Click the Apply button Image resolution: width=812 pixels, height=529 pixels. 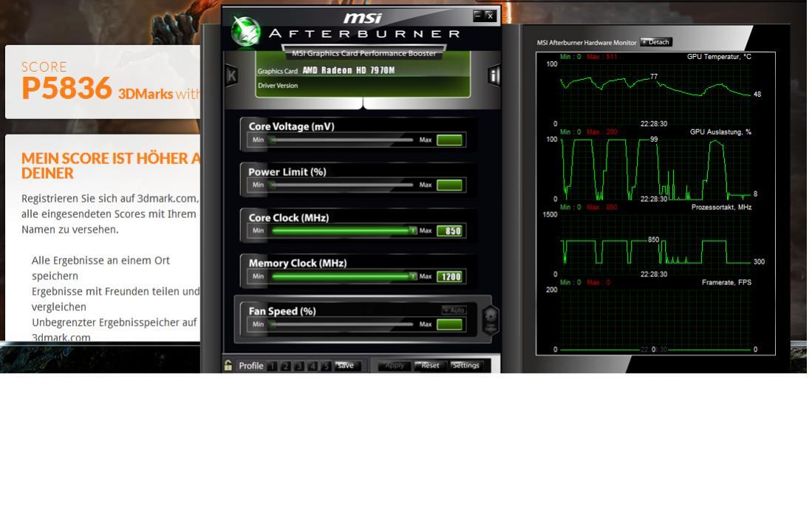coord(395,366)
